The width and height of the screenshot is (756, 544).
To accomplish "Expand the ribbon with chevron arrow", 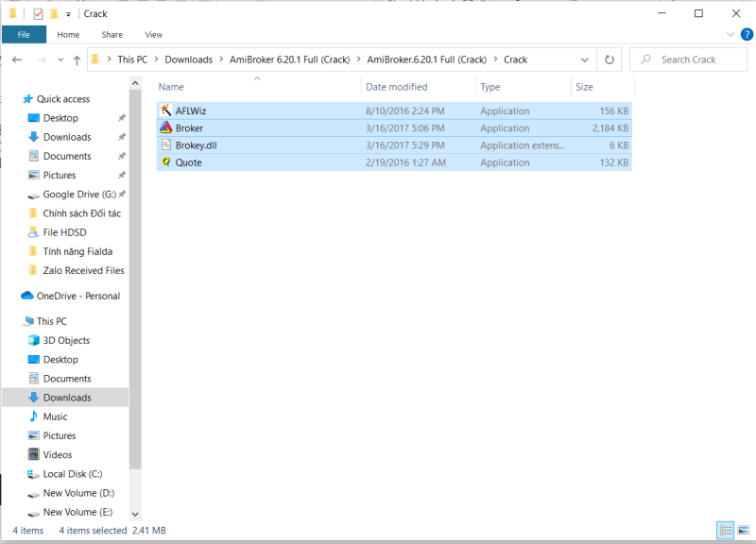I will (x=731, y=35).
